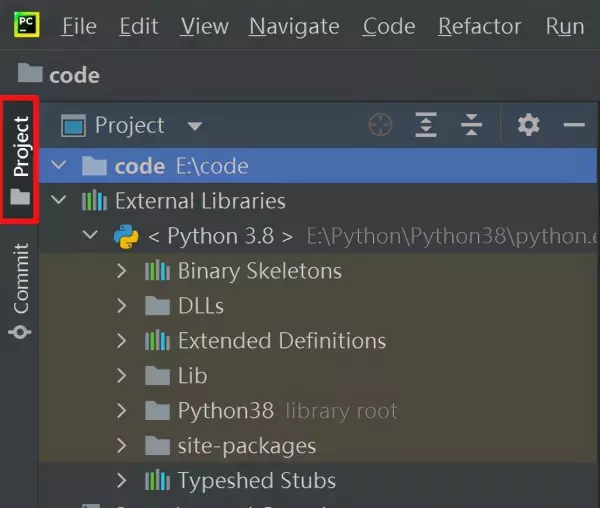Open the Commit tool window side tab
Viewport: 600px width, 508px height.
[x=20, y=291]
